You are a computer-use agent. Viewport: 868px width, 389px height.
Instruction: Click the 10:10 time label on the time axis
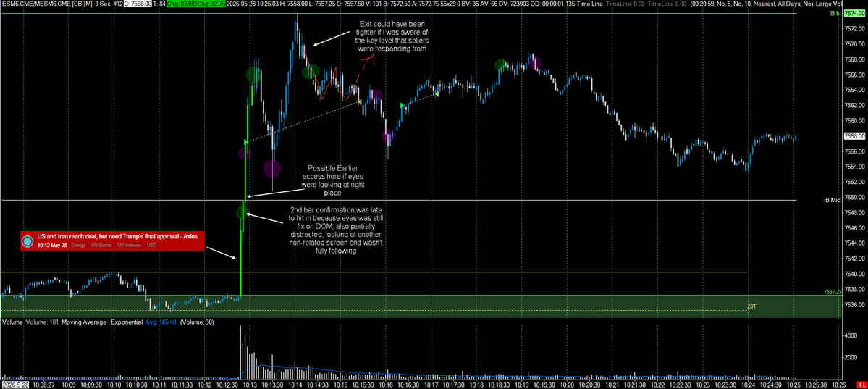point(114,384)
